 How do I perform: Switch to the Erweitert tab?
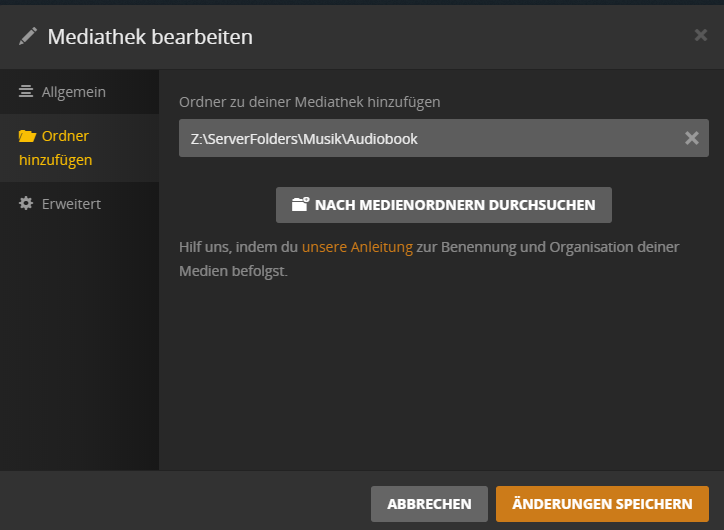click(79, 204)
